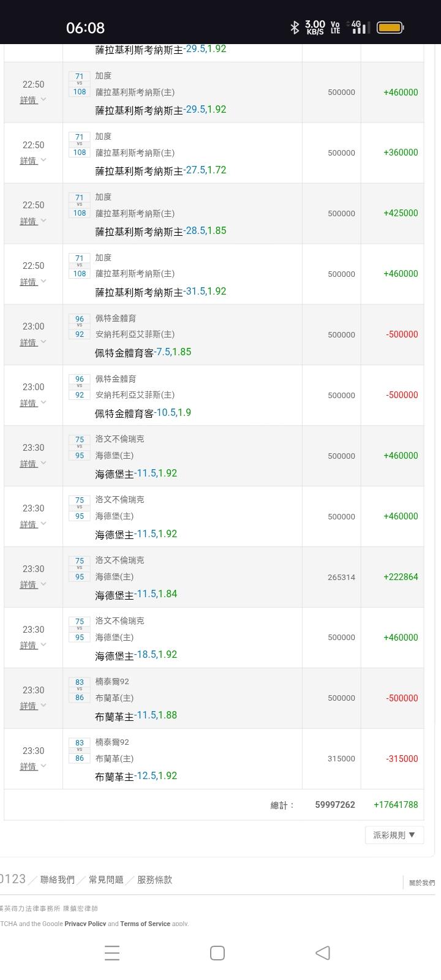The width and height of the screenshot is (441, 980).
Task: Tap the Bluetooth status bar icon
Action: tap(295, 27)
